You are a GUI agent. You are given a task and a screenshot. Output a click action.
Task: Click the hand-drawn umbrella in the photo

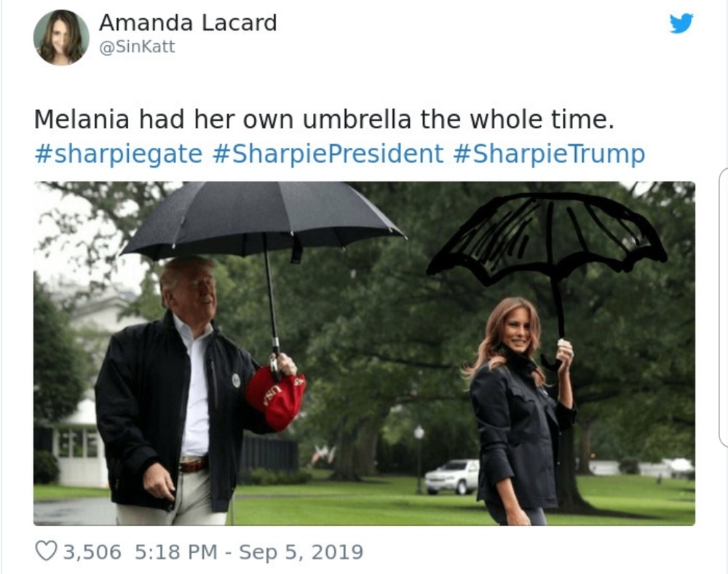click(x=546, y=233)
